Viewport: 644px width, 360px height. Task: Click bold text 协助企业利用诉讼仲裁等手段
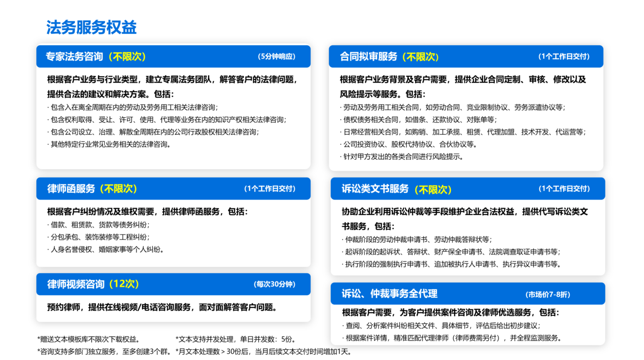pyautogui.click(x=465, y=219)
